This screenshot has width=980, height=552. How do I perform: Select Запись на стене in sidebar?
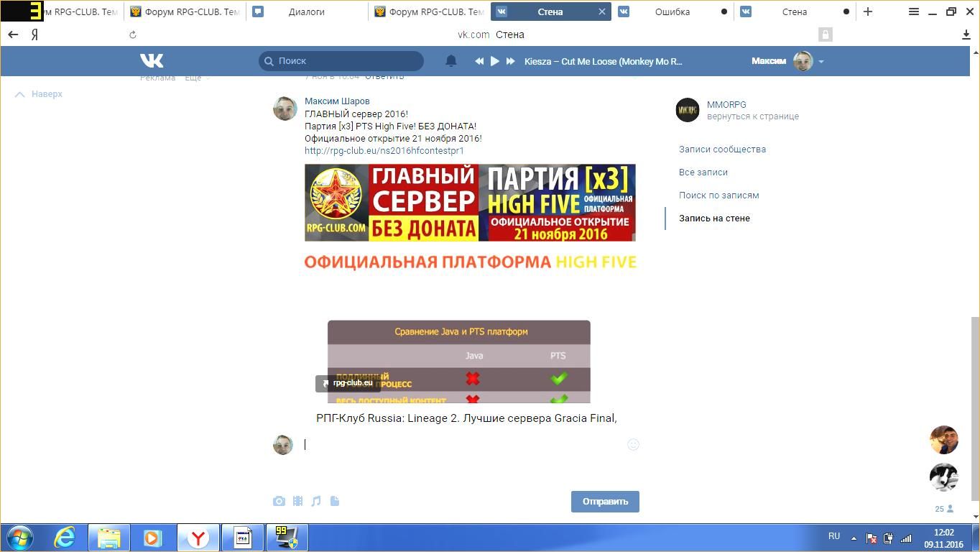[714, 218]
